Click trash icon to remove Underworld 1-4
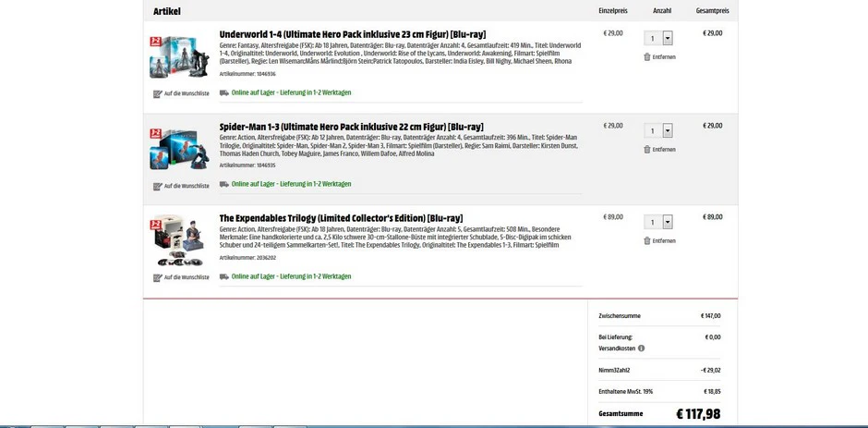 [x=646, y=57]
